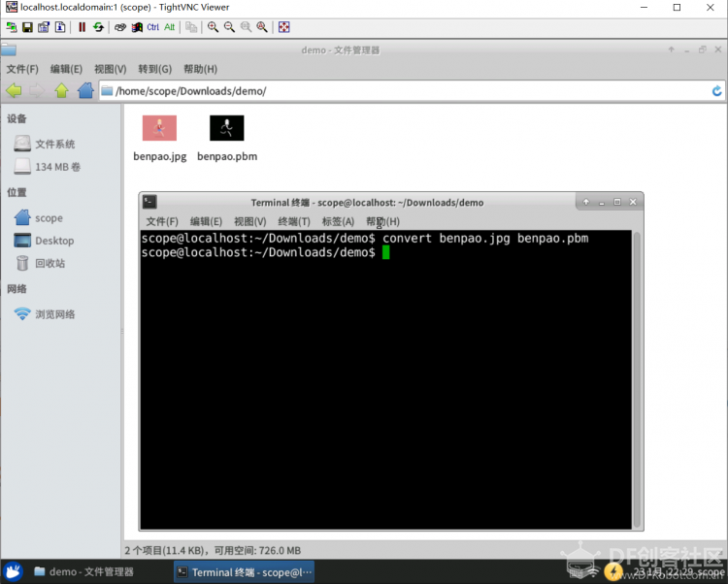Click the save connection floppy icon
The height and width of the screenshot is (584, 728).
pos(27,27)
